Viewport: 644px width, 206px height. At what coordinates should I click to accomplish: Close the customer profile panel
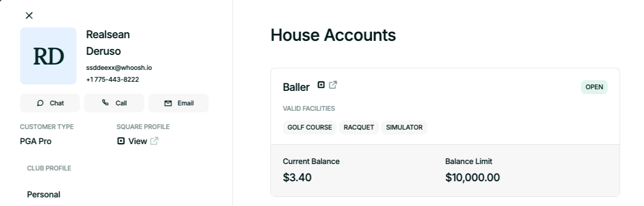pyautogui.click(x=29, y=16)
